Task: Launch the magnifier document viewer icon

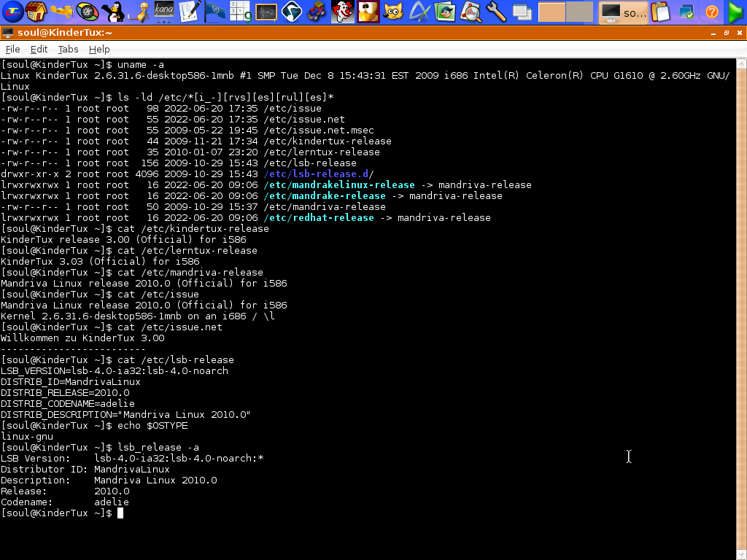Action: pos(471,12)
